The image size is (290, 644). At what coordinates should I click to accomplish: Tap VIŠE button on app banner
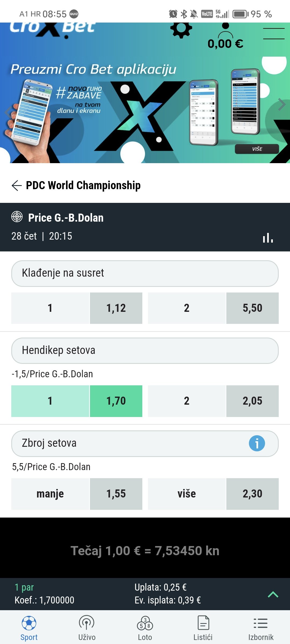pyautogui.click(x=257, y=149)
